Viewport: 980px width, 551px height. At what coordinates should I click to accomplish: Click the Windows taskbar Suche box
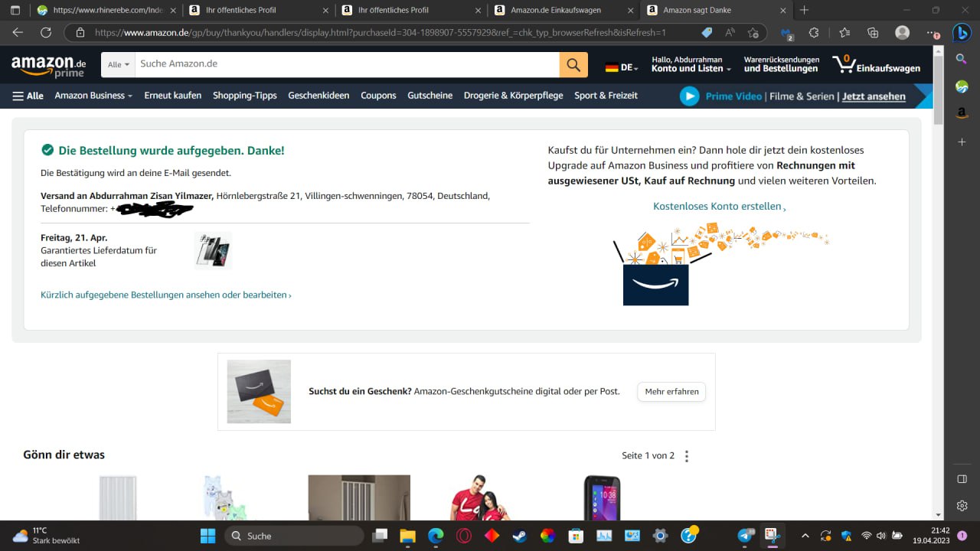(294, 536)
